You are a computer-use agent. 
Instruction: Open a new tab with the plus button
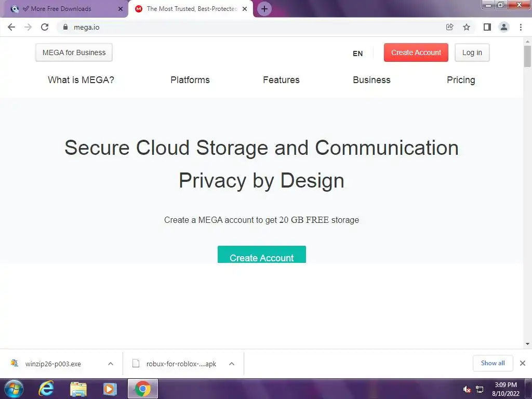(x=264, y=9)
